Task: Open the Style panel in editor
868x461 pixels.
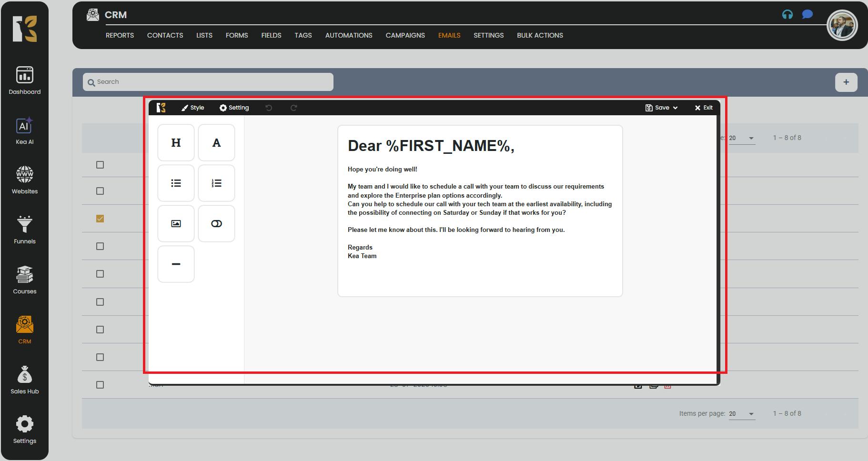Action: [193, 108]
